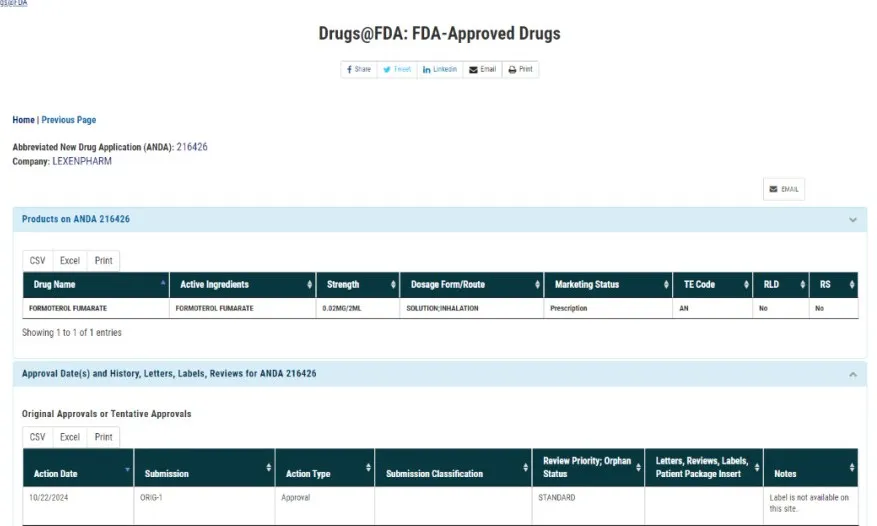
Task: Share page via Facebook Share button
Action: tap(358, 70)
